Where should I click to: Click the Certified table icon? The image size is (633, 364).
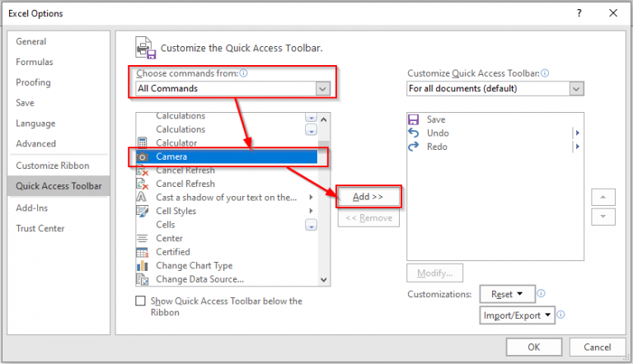[x=142, y=252]
